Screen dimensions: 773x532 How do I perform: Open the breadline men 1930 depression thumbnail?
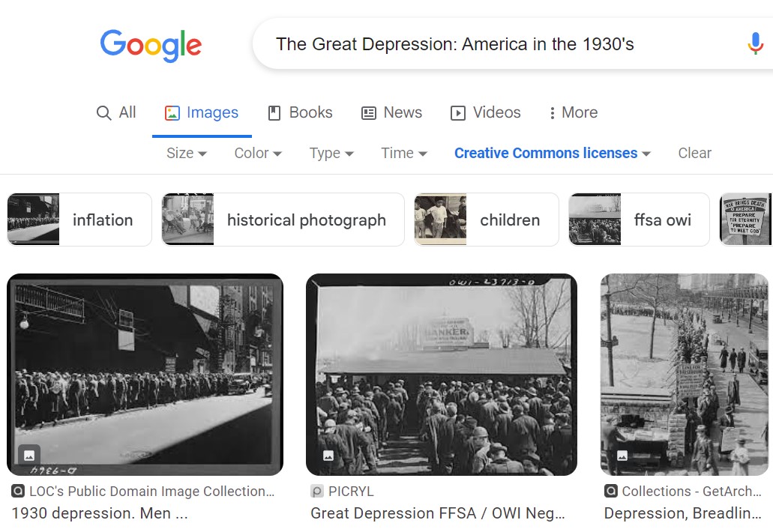coord(145,375)
